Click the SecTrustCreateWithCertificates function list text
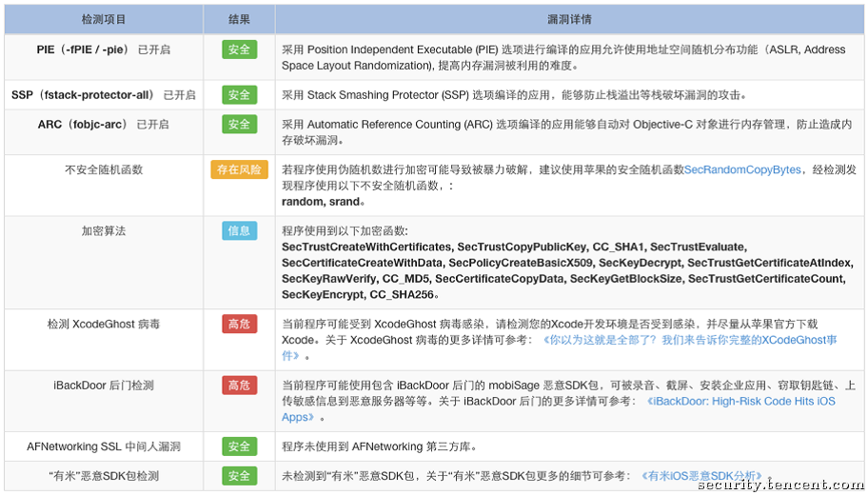Image resolution: width=868 pixels, height=495 pixels. pyautogui.click(x=565, y=270)
